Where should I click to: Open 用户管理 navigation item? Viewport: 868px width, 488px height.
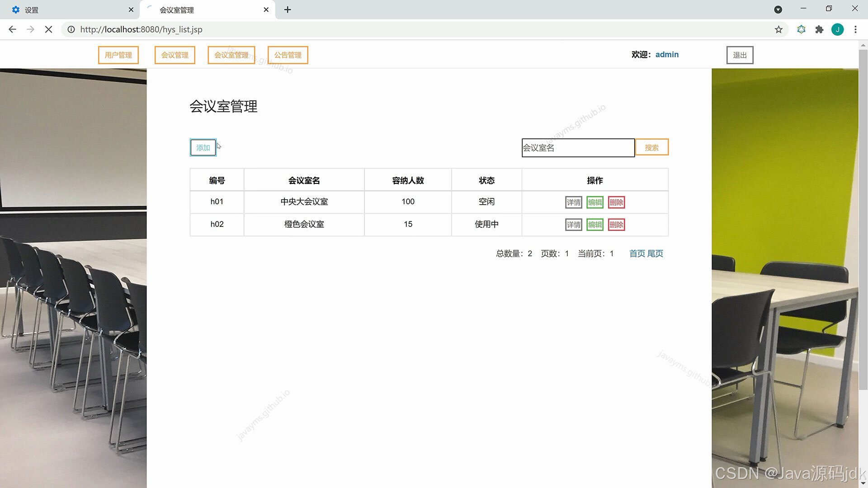click(118, 55)
